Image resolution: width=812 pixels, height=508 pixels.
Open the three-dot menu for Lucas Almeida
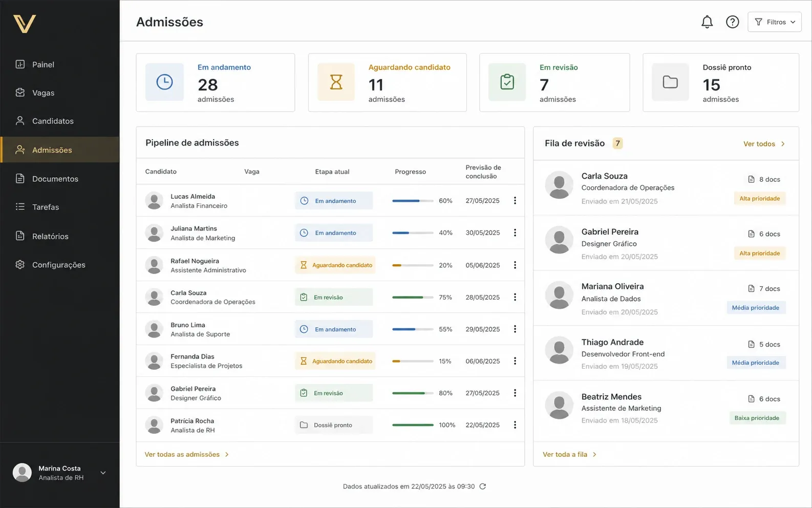click(515, 201)
